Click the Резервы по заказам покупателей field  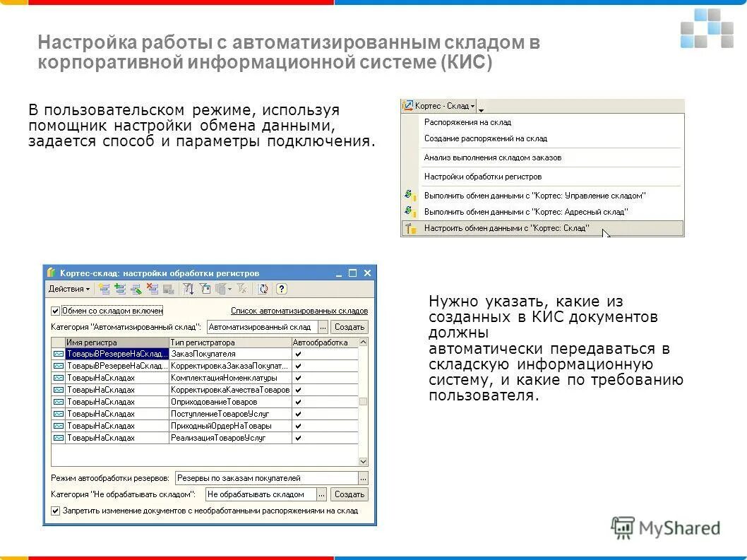(267, 478)
